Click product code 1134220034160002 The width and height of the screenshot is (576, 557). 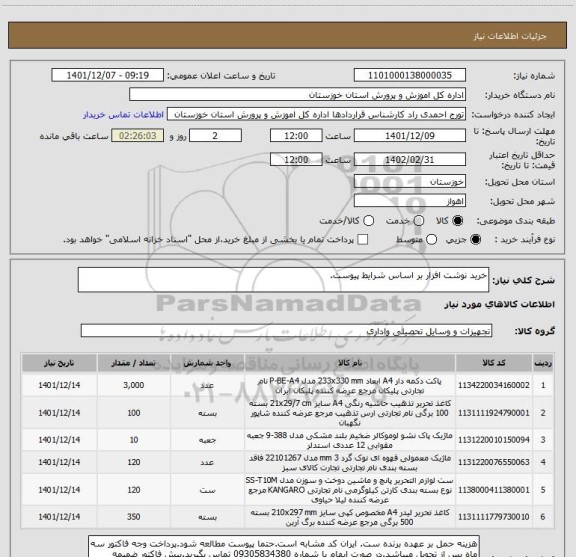pos(494,385)
